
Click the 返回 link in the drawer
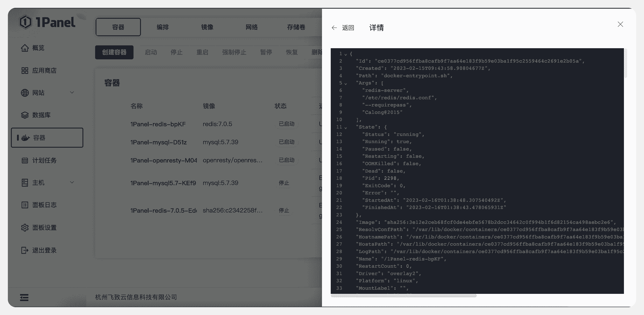348,28
